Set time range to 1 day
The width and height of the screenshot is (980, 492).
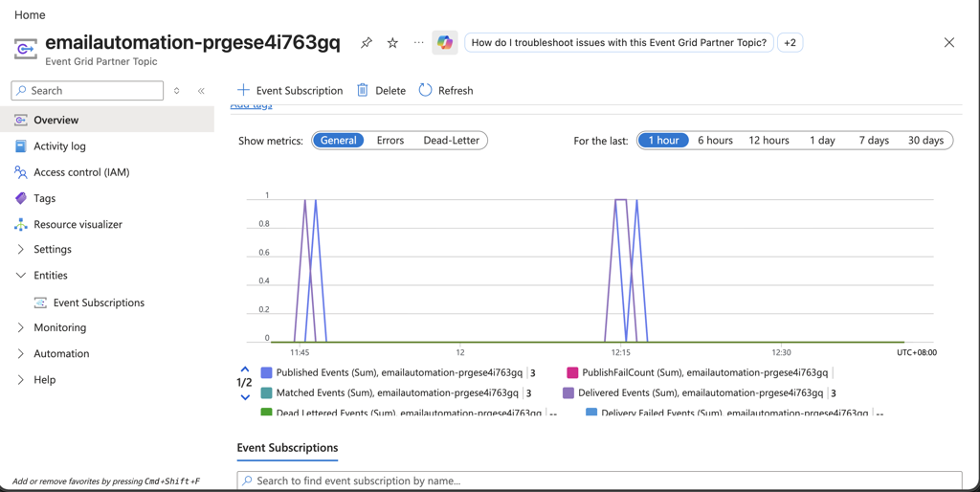(x=822, y=141)
